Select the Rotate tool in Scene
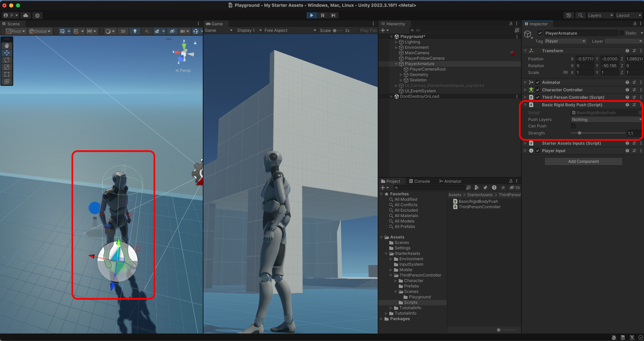This screenshot has height=341, width=644. pos(7,60)
